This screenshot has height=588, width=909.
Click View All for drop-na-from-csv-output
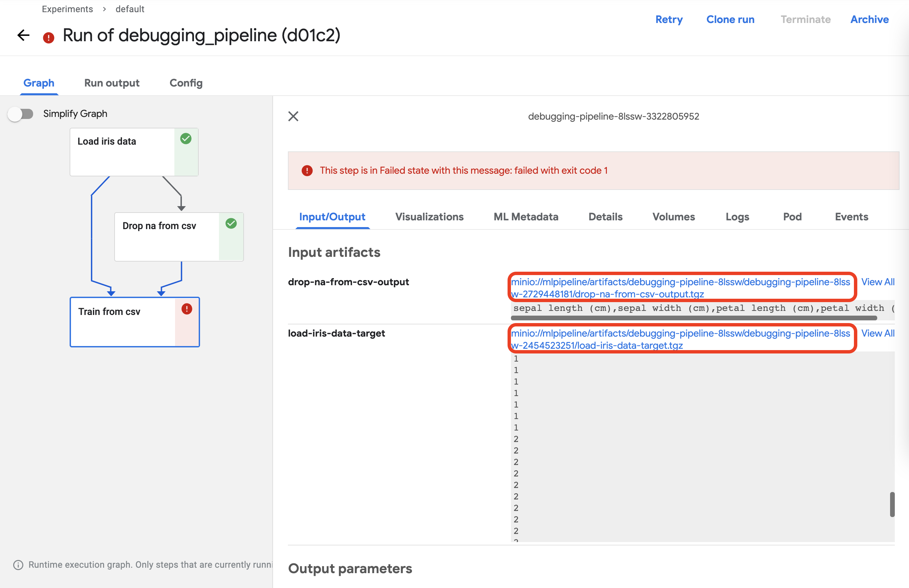878,282
